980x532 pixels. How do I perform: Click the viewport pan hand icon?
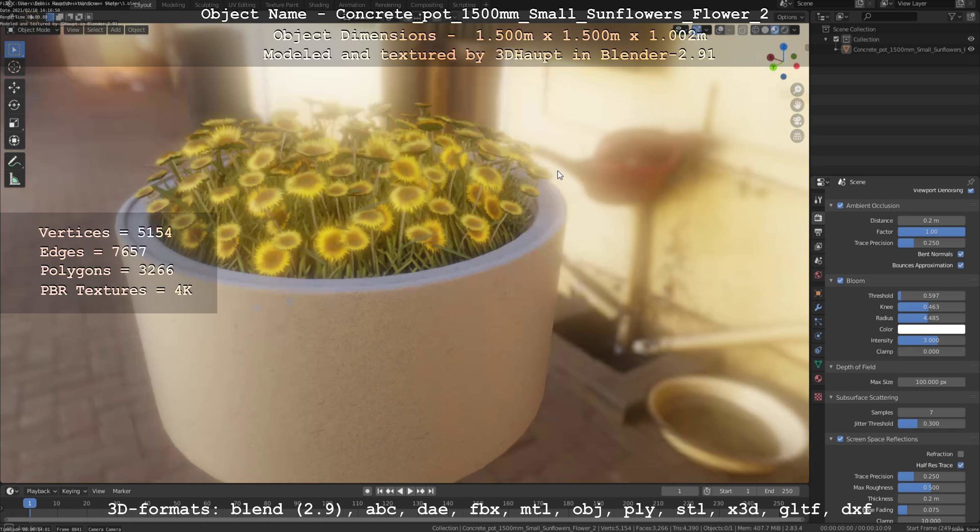pos(797,105)
